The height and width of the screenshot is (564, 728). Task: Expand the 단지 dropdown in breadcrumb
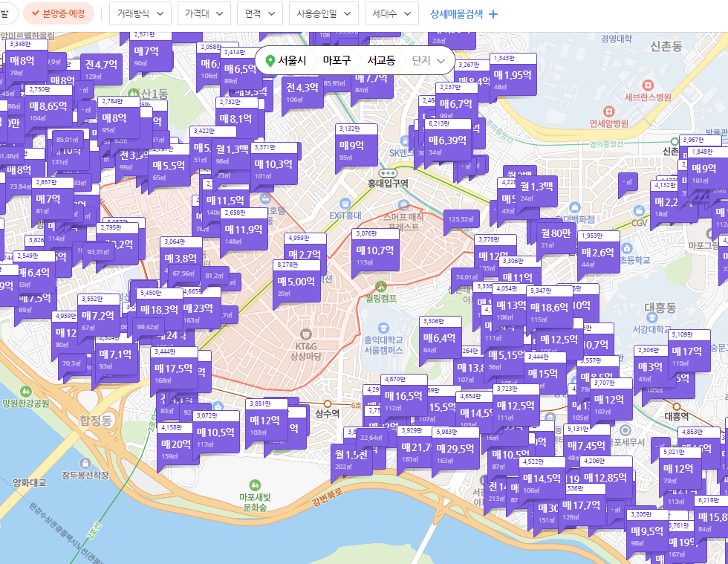(x=429, y=60)
